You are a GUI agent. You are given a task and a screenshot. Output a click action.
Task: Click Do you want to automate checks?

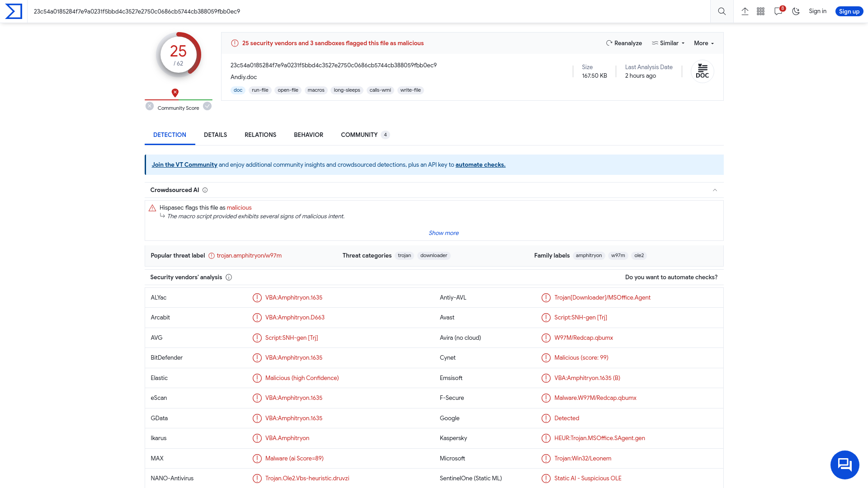[x=671, y=277]
